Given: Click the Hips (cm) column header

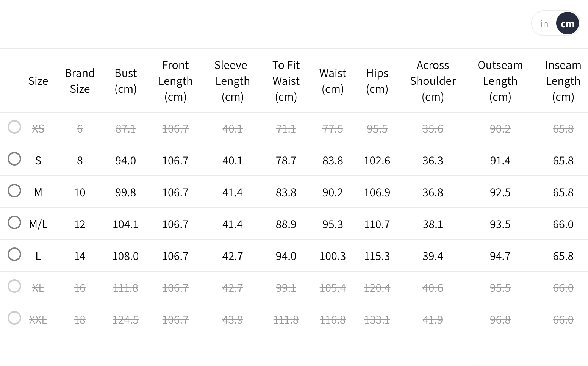Looking at the screenshot, I should coord(377,81).
